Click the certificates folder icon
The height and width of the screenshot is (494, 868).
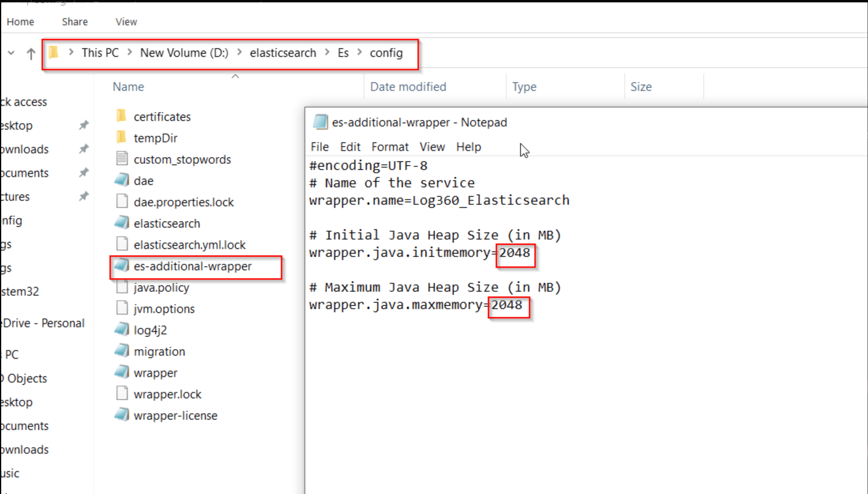pyautogui.click(x=122, y=116)
